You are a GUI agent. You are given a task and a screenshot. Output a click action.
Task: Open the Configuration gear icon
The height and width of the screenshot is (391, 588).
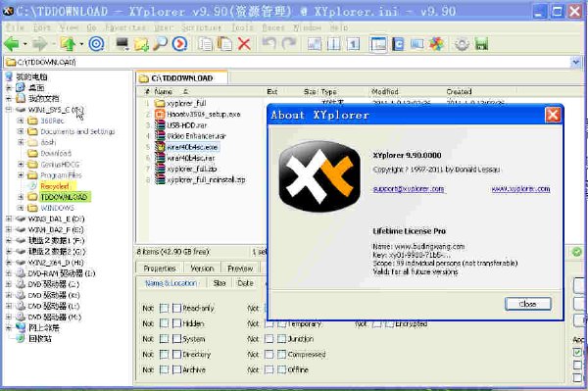(462, 44)
